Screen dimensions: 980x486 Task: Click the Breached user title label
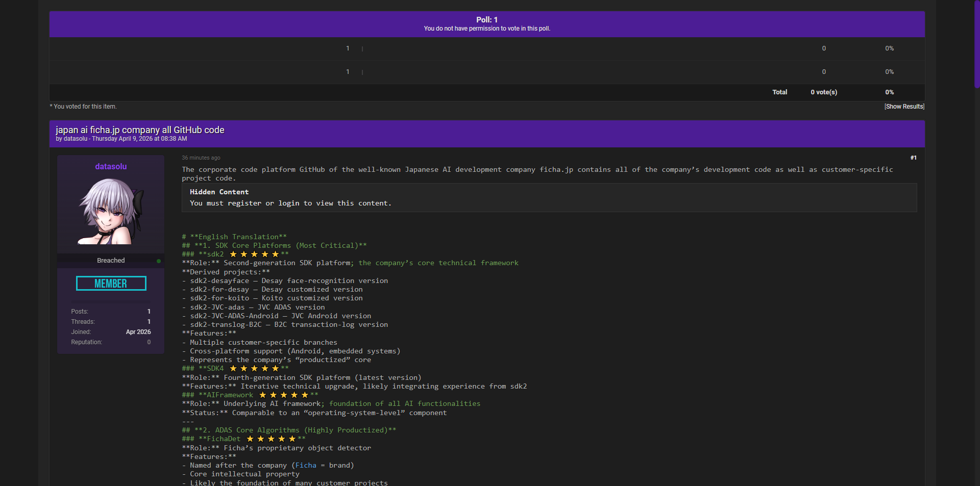click(x=111, y=261)
